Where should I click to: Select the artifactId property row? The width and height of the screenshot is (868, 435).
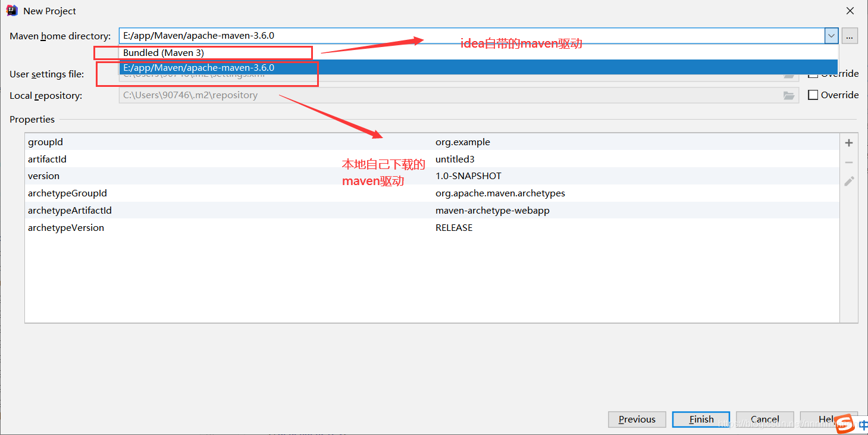[x=432, y=159]
